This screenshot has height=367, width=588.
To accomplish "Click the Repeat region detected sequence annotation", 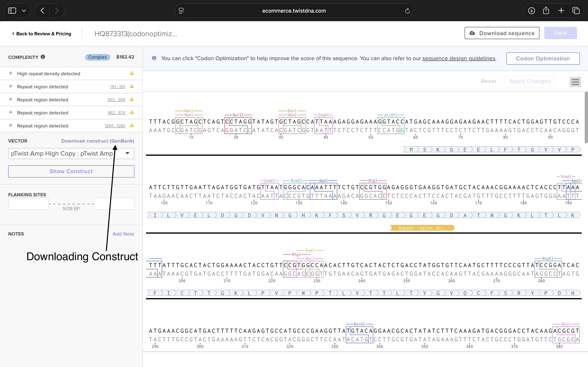I will (422, 228).
